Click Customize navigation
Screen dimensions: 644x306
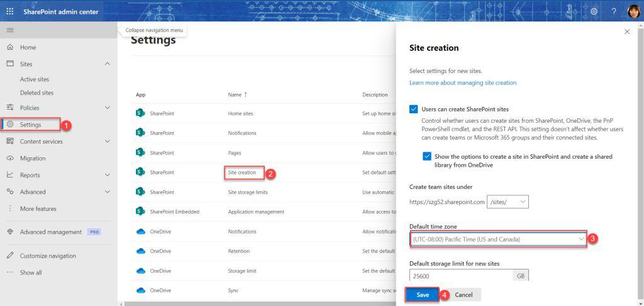click(48, 256)
